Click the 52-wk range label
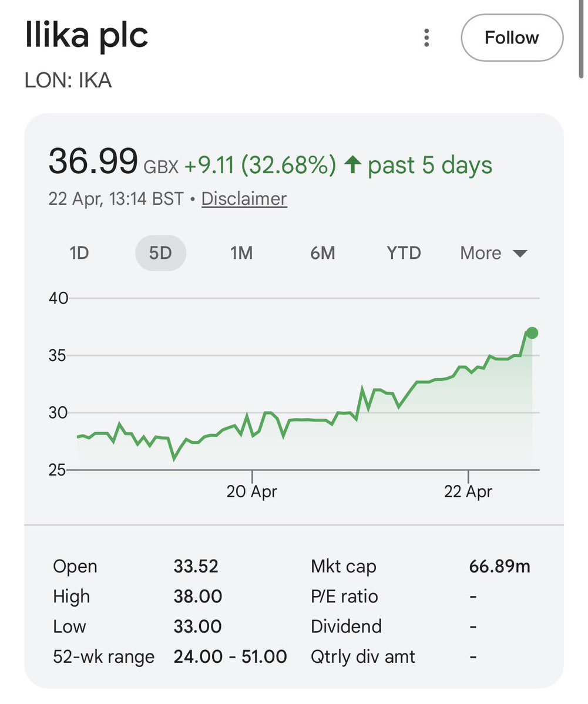 pyautogui.click(x=104, y=657)
